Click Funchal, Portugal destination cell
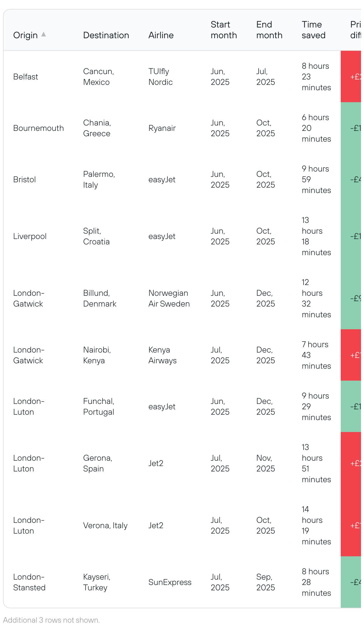 pos(99,407)
